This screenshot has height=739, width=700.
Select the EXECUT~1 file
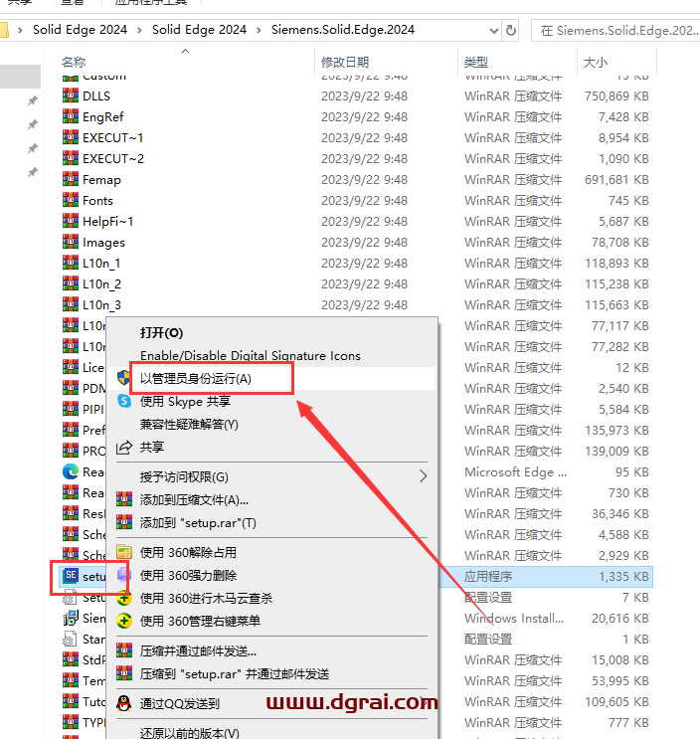[x=112, y=137]
